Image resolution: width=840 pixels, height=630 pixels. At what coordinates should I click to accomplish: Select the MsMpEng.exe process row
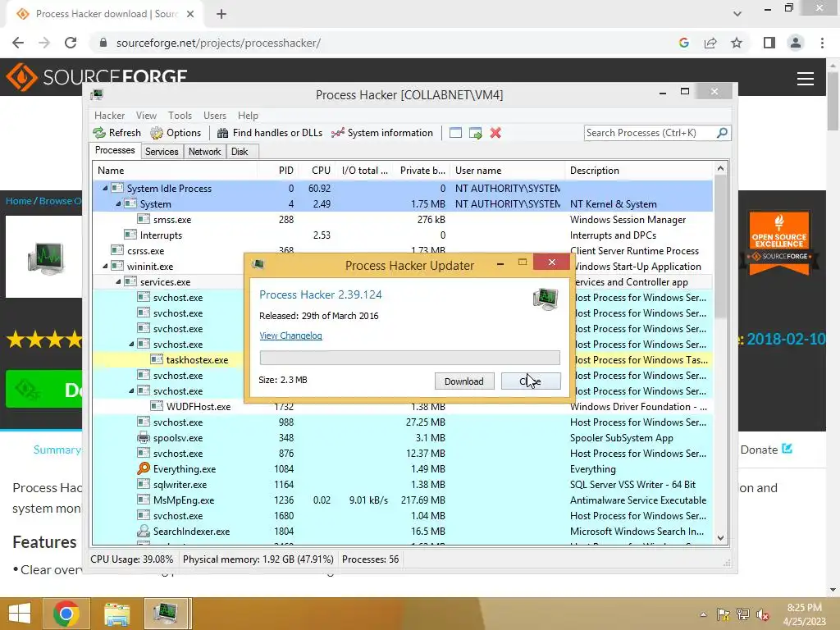pyautogui.click(x=403, y=500)
